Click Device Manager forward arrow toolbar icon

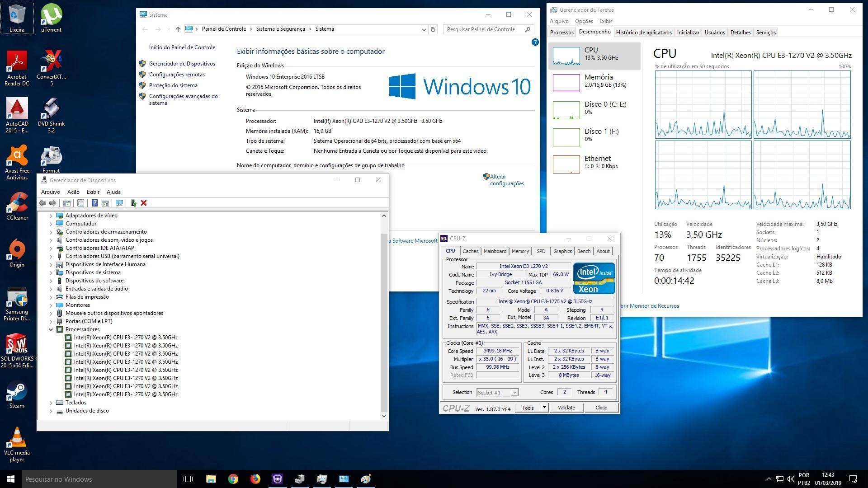click(x=53, y=203)
